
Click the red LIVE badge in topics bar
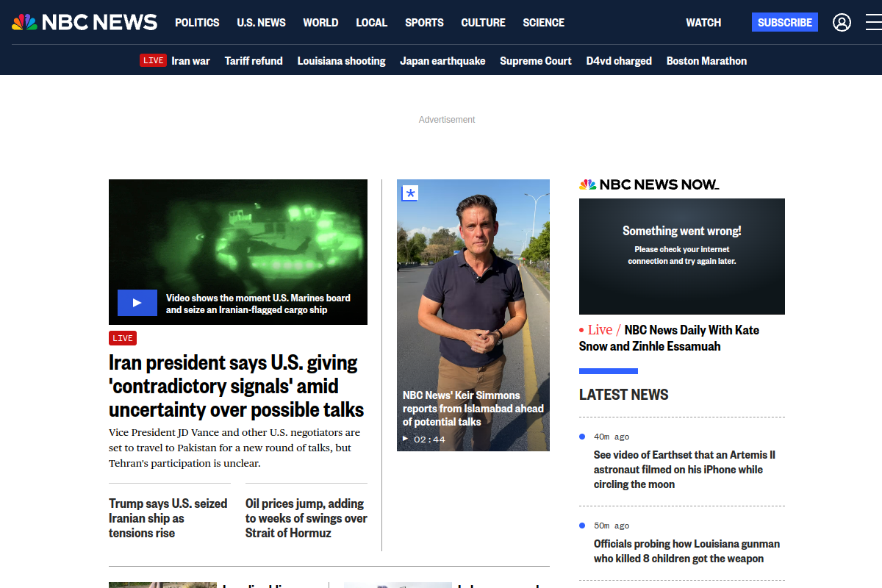click(154, 60)
